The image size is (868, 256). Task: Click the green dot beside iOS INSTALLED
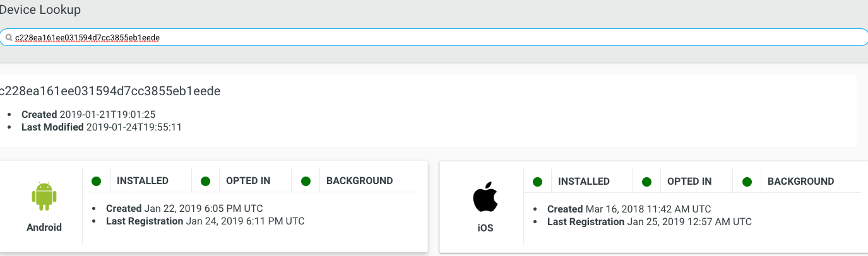[537, 182]
